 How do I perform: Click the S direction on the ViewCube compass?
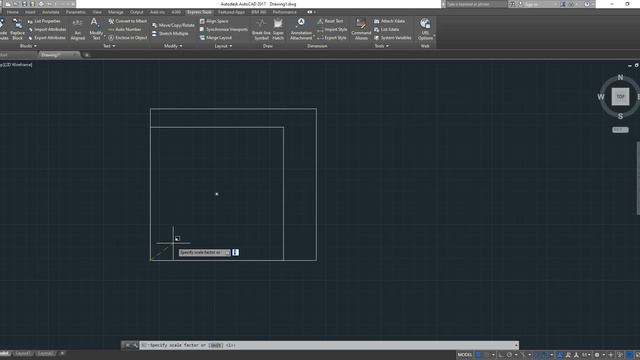pos(620,116)
